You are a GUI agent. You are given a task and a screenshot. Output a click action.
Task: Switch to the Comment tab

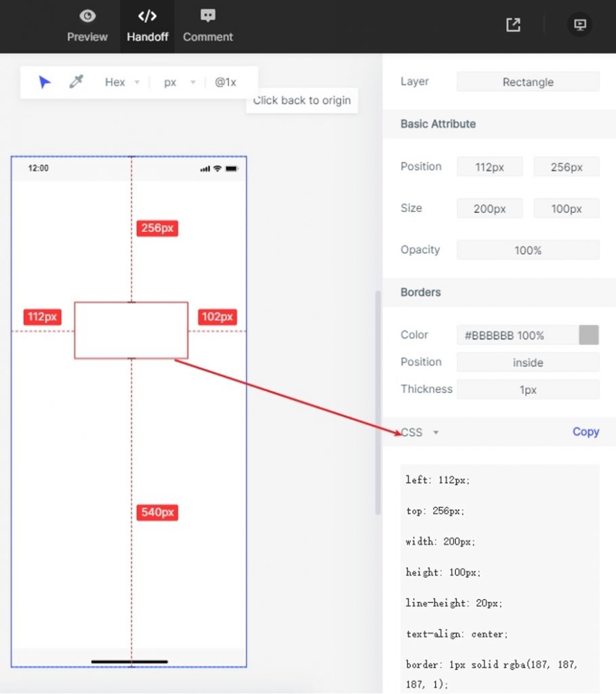207,26
